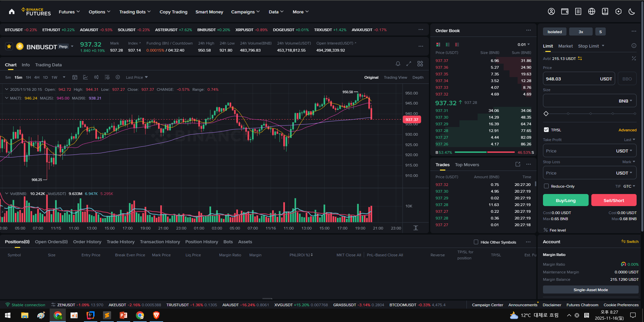The width and height of the screenshot is (644, 322).
Task: Open the wallet icon in header
Action: pyautogui.click(x=565, y=12)
